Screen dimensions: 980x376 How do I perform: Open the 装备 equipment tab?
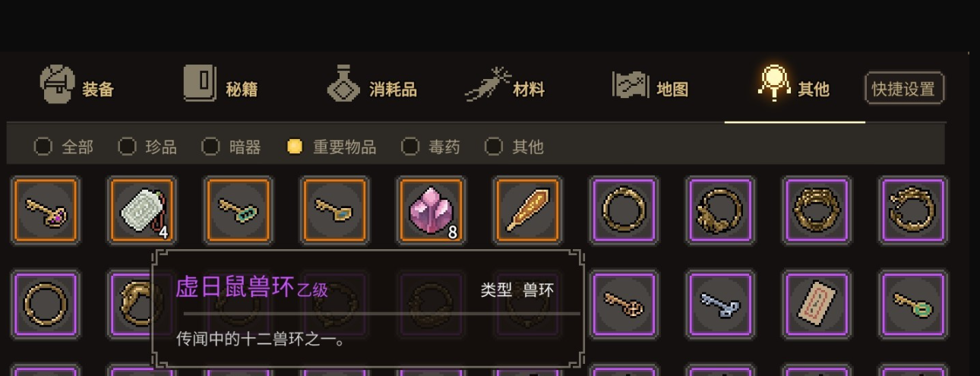77,87
